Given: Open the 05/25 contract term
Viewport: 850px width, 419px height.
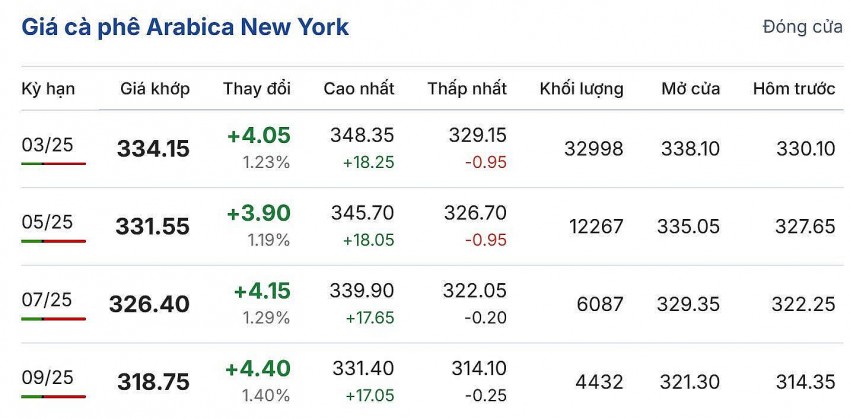Looking at the screenshot, I should click(47, 224).
